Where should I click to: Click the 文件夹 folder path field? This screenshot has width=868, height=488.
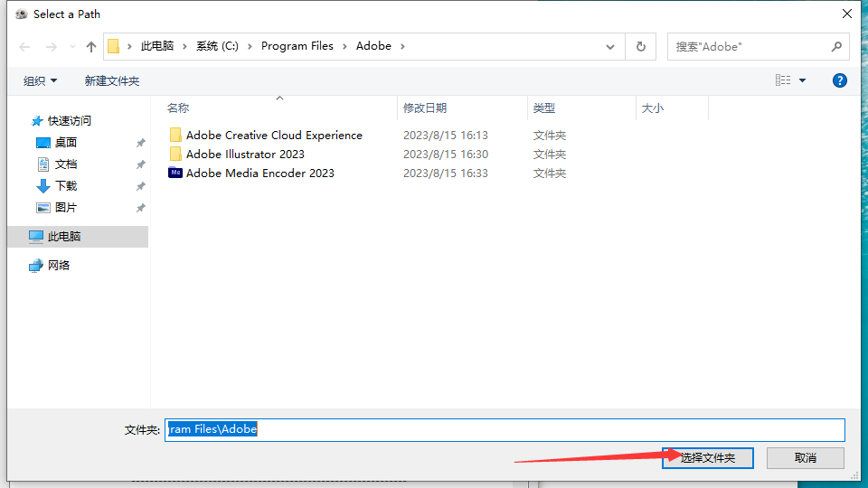(x=505, y=430)
